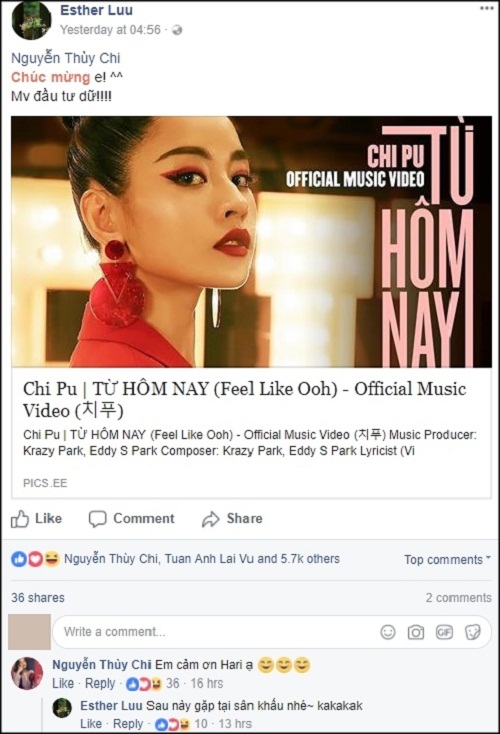Open the 36 shares list
The width and height of the screenshot is (500, 734).
tap(38, 598)
